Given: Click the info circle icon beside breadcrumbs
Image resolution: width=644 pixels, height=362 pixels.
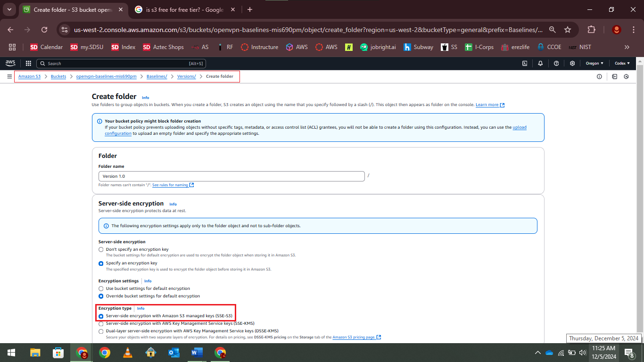Looking at the screenshot, I should (599, 76).
